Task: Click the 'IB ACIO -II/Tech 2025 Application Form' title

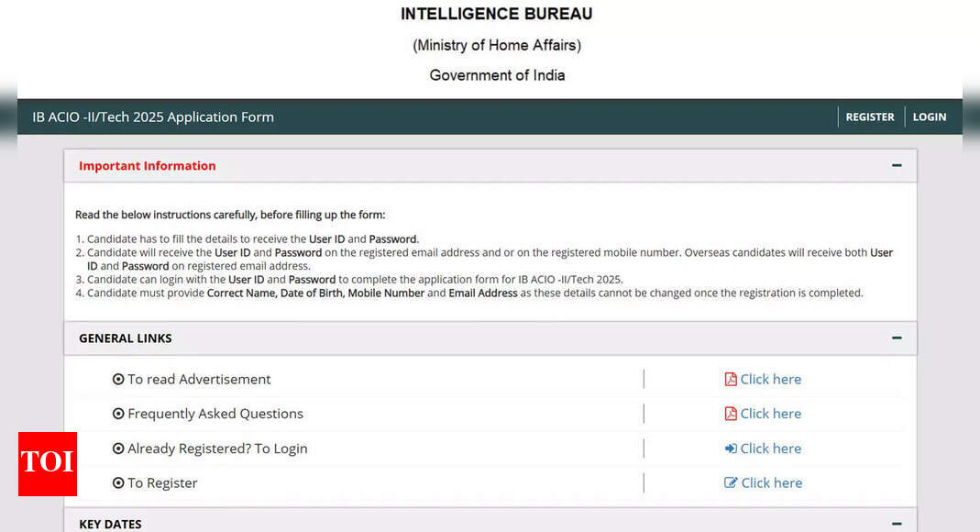Action: 153,117
